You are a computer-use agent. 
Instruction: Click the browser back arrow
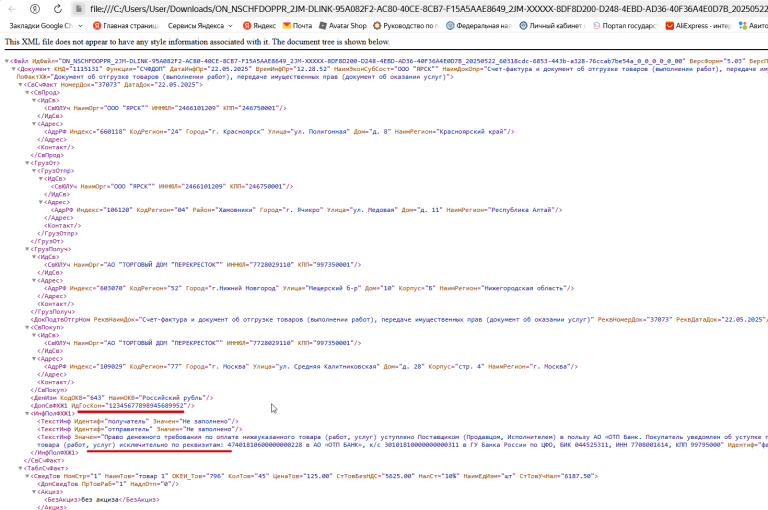point(12,9)
